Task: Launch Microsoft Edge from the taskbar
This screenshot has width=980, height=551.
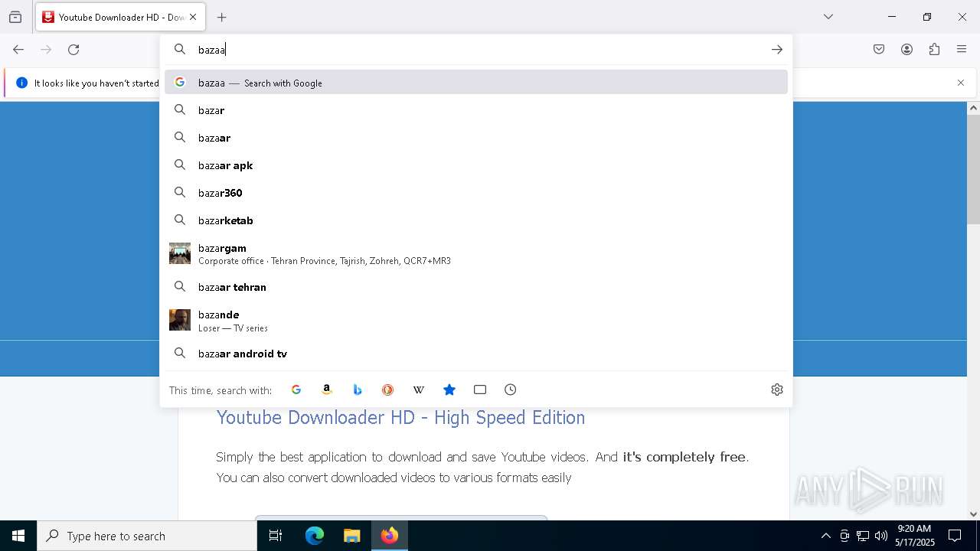Action: (315, 536)
